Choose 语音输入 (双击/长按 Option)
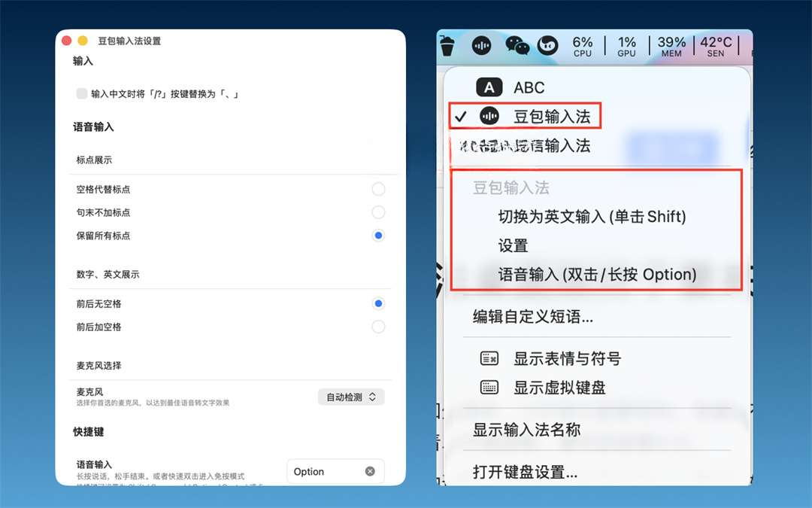Screen dimensions: 812x508 click(x=597, y=274)
